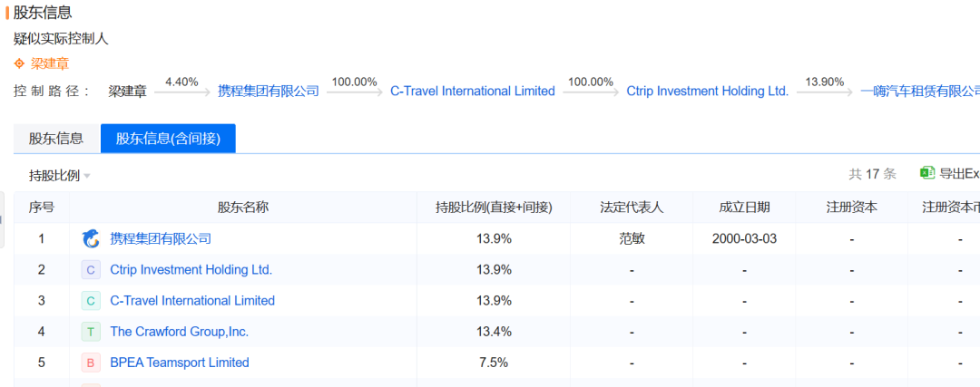The width and height of the screenshot is (980, 387).
Task: Click the 共 17 条 record count
Action: (x=873, y=174)
